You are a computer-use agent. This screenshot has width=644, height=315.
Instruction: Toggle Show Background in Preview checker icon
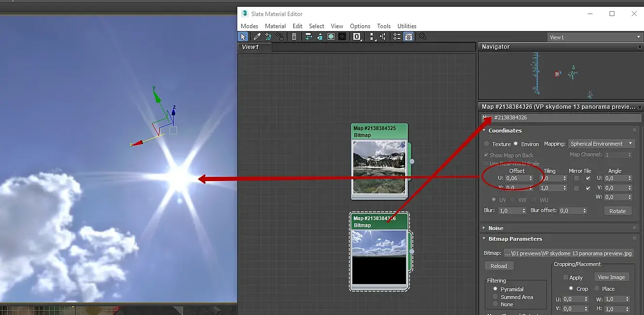click(x=342, y=36)
